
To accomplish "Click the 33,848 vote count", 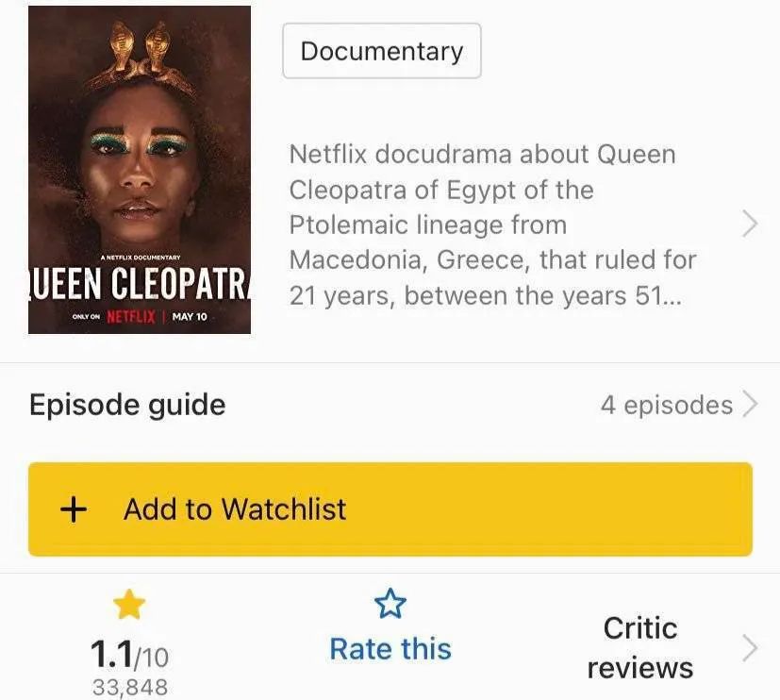I will click(130, 687).
